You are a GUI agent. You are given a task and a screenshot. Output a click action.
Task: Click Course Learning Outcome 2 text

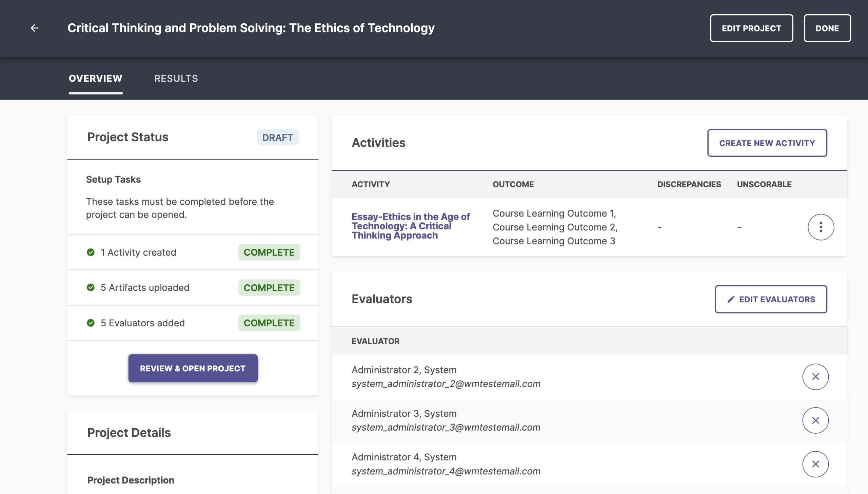click(555, 227)
